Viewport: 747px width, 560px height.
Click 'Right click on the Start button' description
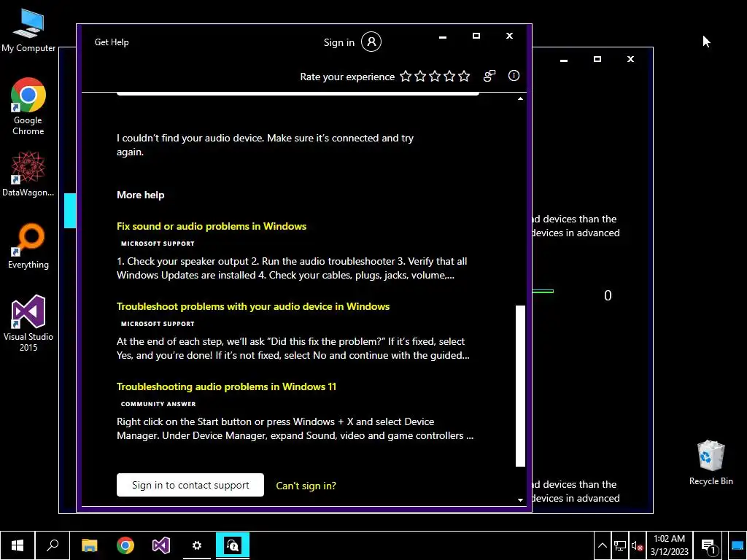[x=295, y=429]
